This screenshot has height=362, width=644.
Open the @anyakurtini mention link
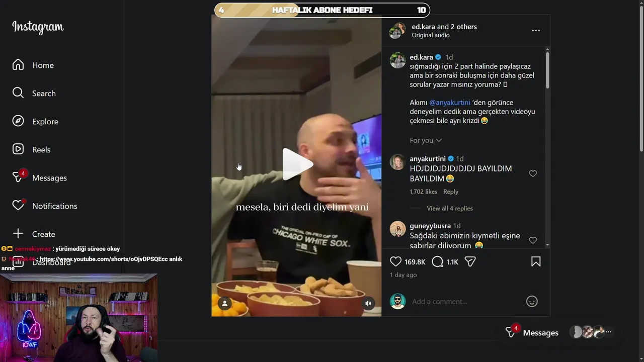450,103
